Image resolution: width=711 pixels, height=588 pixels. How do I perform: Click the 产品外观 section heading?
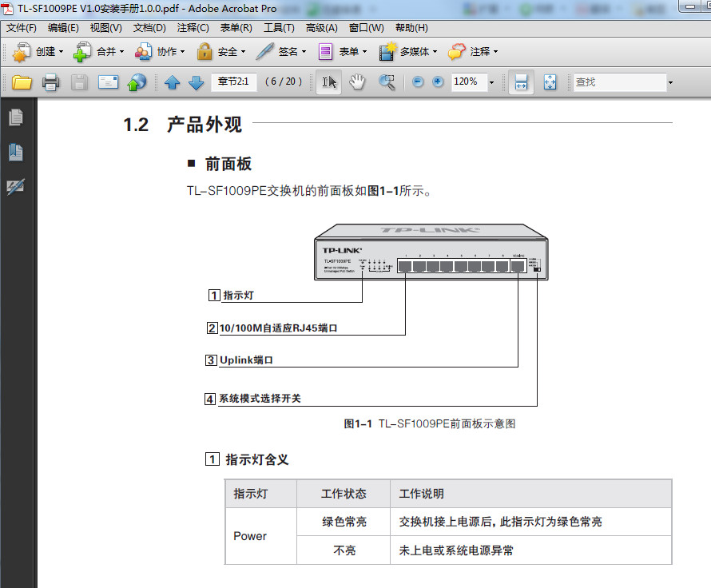click(205, 125)
